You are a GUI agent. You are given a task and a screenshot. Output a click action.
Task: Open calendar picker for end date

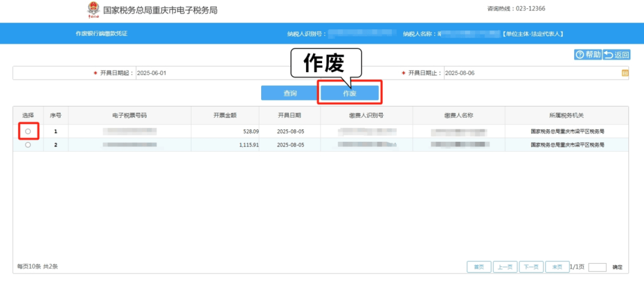[x=625, y=73]
